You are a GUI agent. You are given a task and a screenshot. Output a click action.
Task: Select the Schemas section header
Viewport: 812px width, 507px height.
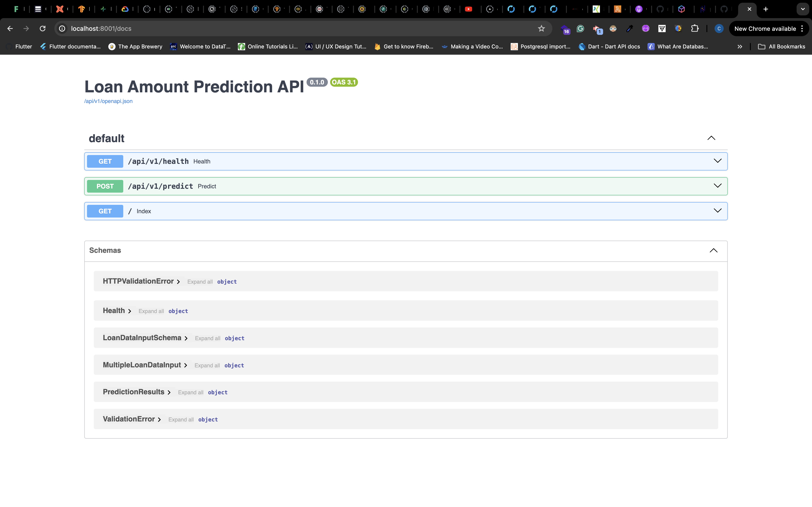click(105, 250)
